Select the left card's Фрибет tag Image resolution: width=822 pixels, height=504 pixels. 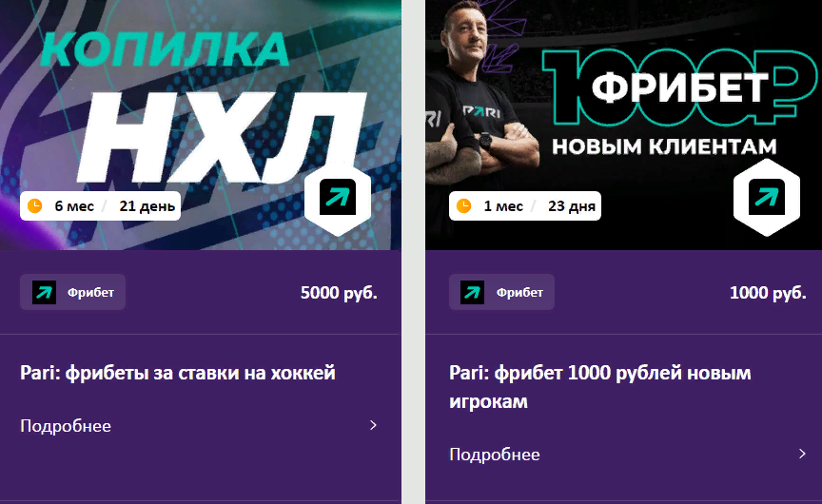click(x=73, y=292)
